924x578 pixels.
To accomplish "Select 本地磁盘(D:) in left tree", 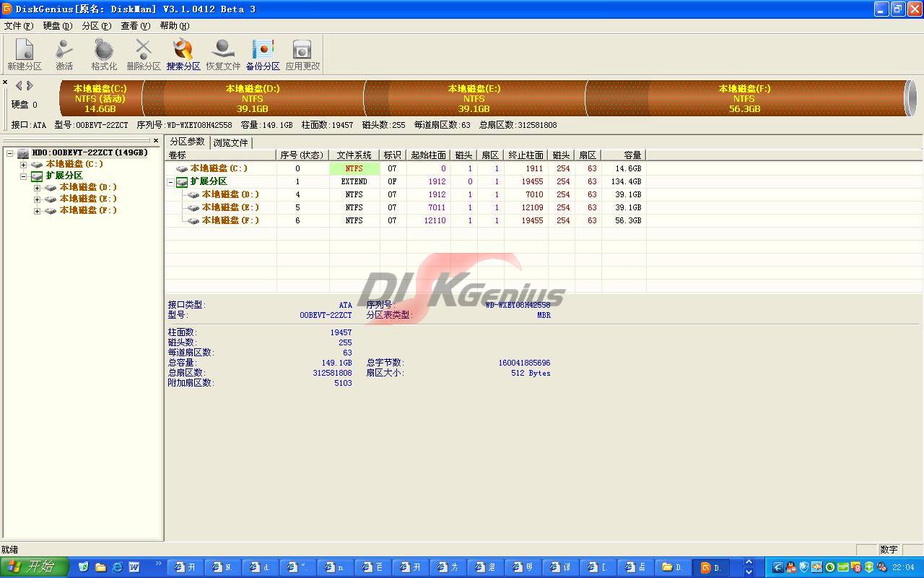I will [88, 187].
